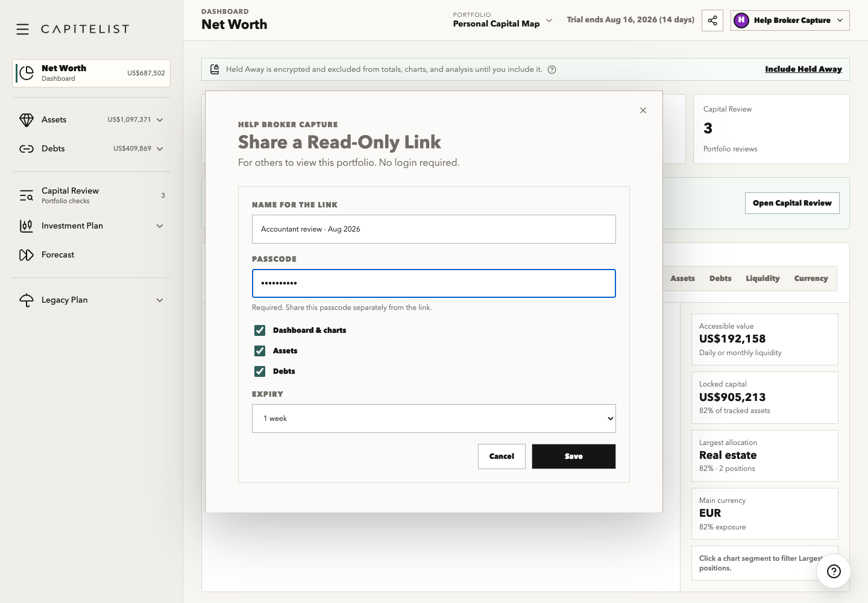
Task: Expand the Legacy Plan chevron
Action: (160, 300)
